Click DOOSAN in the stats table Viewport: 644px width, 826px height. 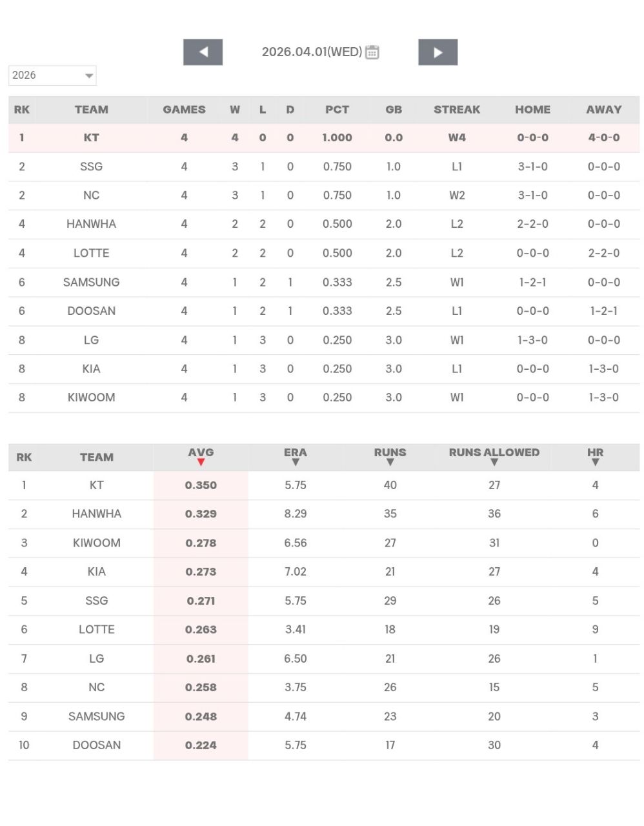pos(96,745)
